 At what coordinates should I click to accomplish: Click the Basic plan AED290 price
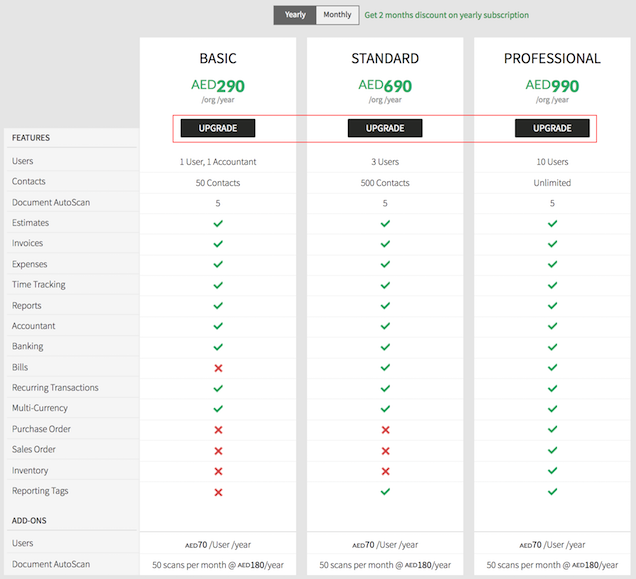[218, 86]
